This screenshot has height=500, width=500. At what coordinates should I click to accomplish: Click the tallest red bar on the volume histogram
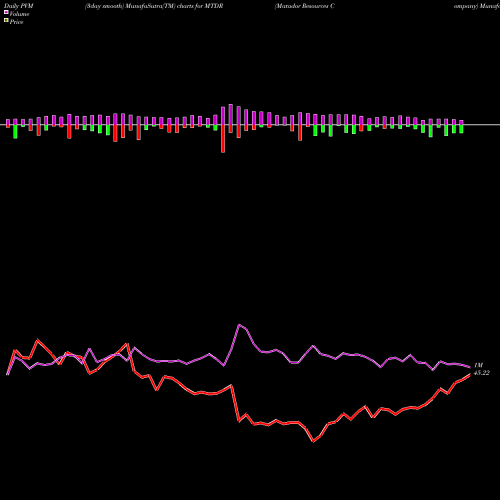223,139
